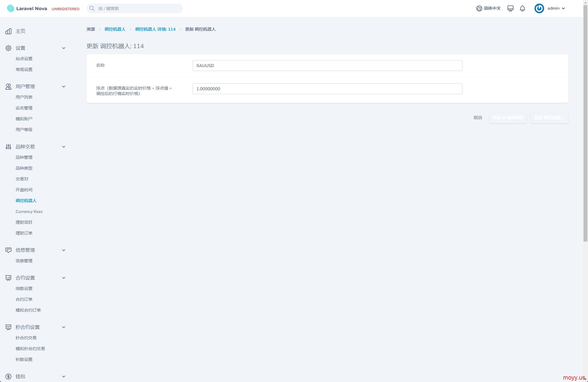Click the 秒合约设置 chart icon
This screenshot has height=382, width=588.
click(8, 327)
